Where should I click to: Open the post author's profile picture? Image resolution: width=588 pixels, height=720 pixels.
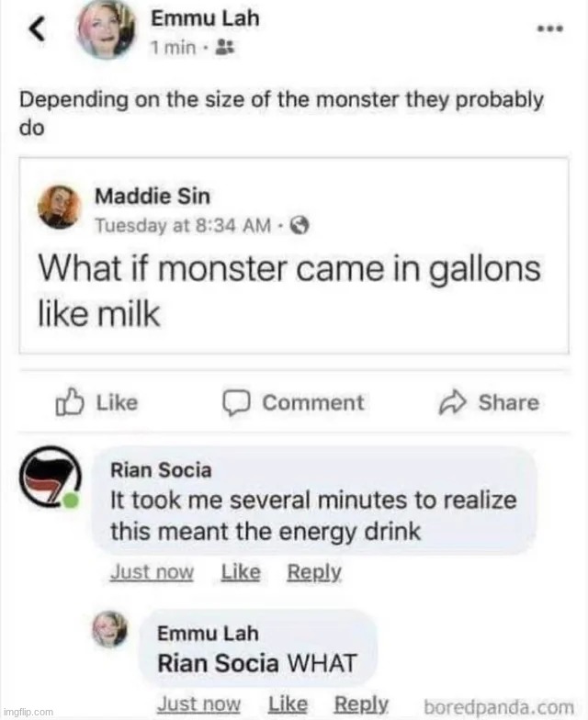point(114,33)
